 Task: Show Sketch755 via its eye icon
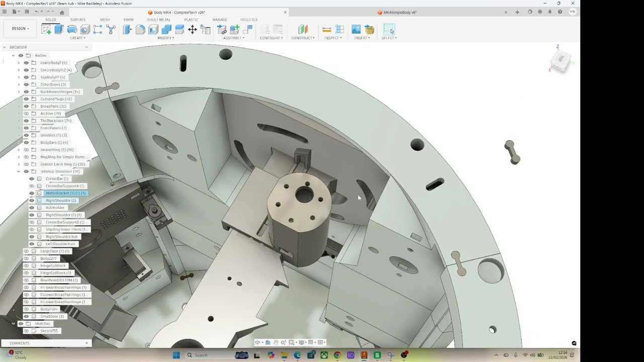[26, 331]
